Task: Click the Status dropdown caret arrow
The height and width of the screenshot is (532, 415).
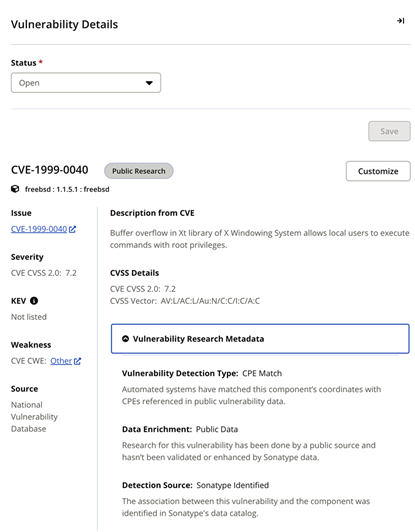Action: point(149,83)
